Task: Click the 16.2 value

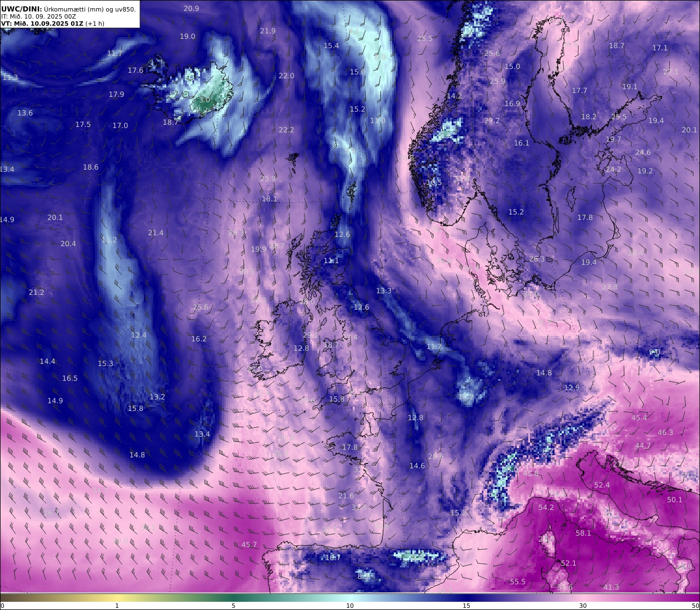Action: point(199,339)
